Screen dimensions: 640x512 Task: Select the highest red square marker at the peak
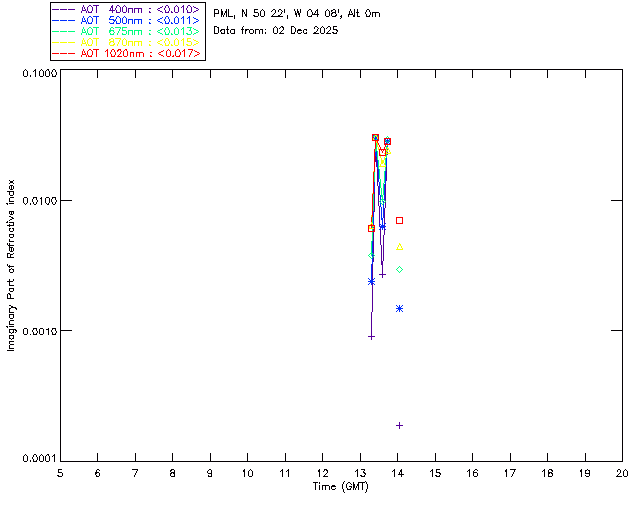[376, 138]
